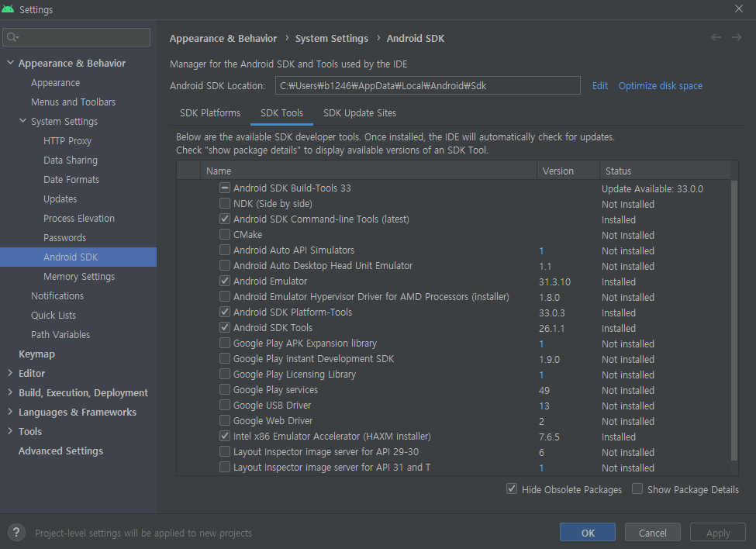Check Google Play APK Expansion library checkbox
This screenshot has height=549, width=756.
coord(225,343)
